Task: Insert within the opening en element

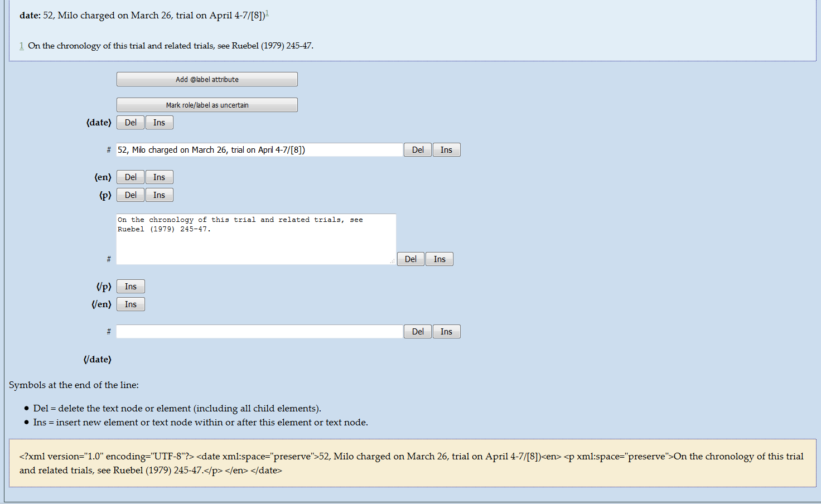Action: (x=159, y=177)
